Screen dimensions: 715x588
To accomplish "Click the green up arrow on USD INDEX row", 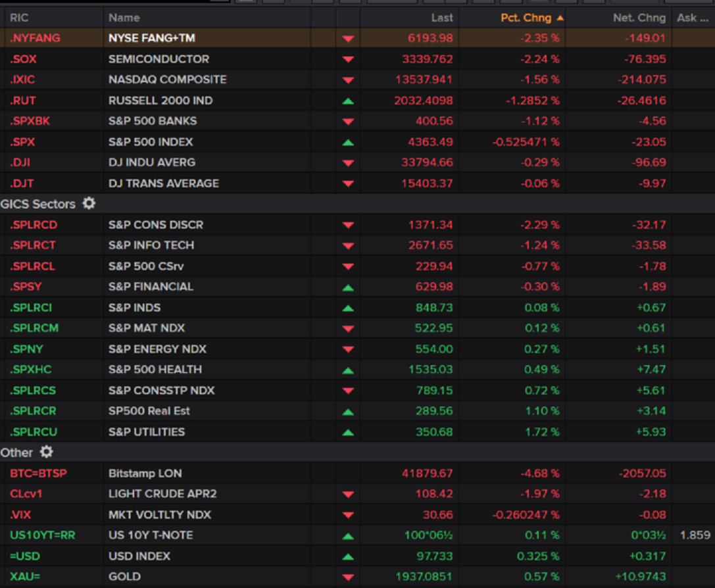I will (349, 556).
